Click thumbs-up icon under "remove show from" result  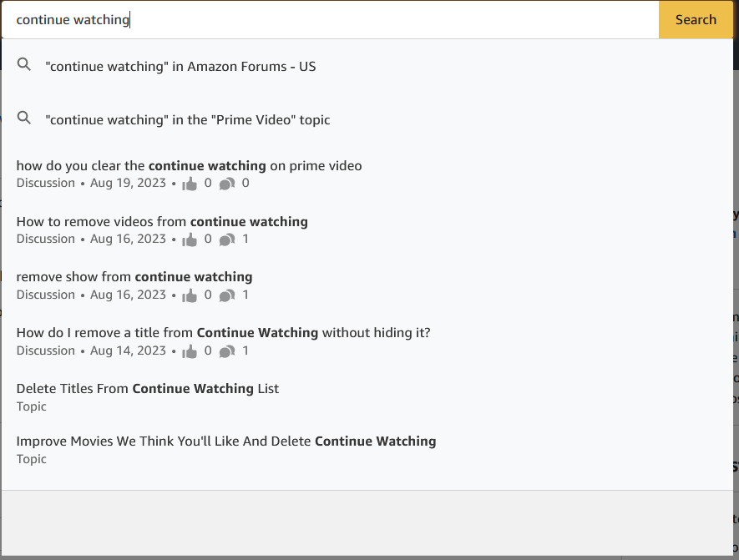(x=190, y=295)
